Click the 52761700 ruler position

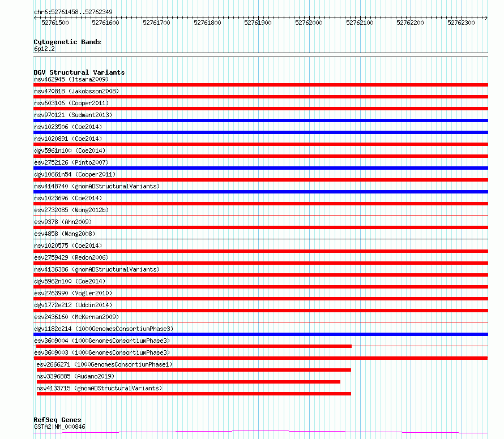pos(156,23)
